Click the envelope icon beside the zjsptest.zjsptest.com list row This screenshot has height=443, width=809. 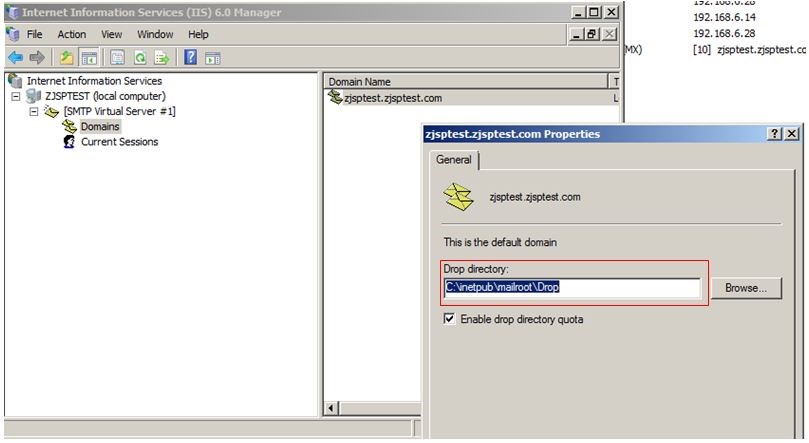pyautogui.click(x=335, y=97)
